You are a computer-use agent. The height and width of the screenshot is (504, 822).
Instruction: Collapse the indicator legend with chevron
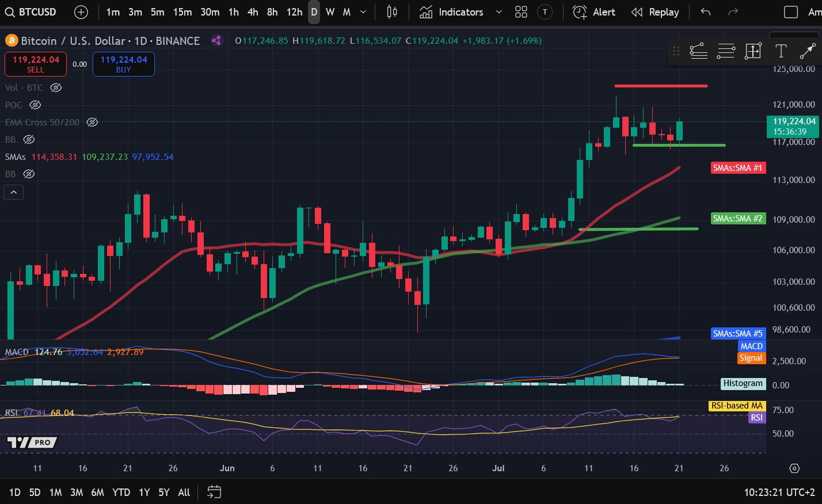tap(14, 192)
